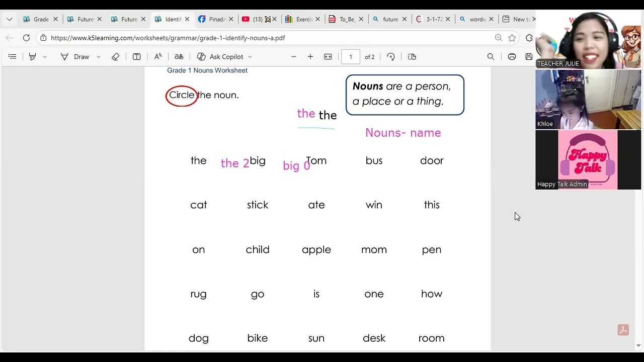Screen dimensions: 644x362
Task: Open the page view settings
Action: point(412,57)
